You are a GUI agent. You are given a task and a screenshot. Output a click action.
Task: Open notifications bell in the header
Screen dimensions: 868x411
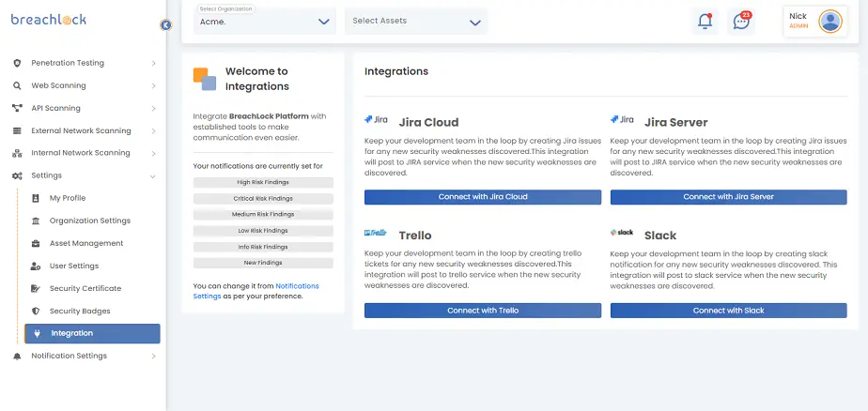(x=705, y=21)
